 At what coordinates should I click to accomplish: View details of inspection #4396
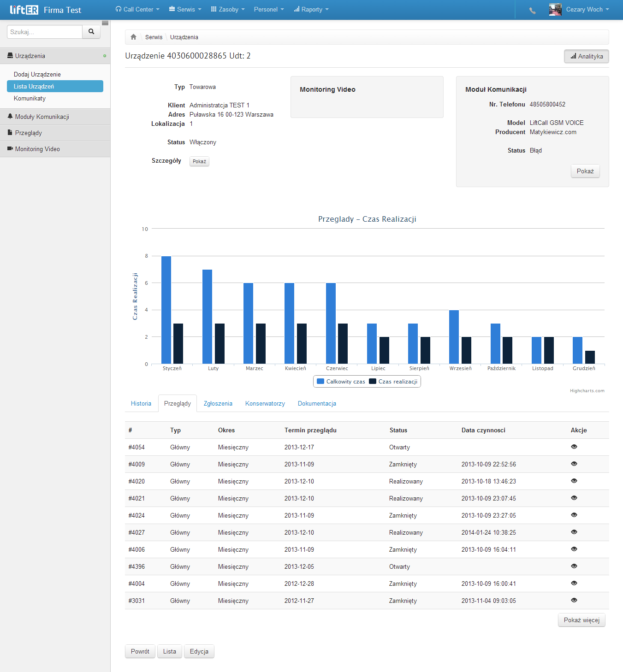574,566
